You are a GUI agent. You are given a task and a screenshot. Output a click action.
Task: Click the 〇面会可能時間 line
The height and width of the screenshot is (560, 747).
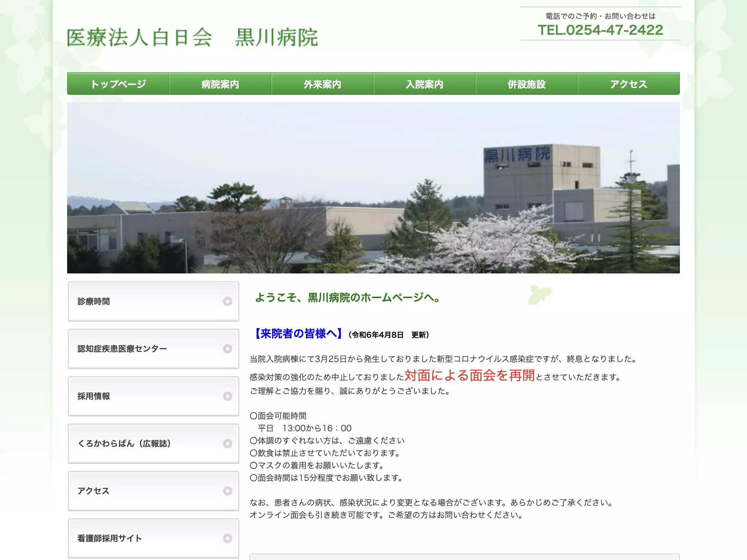coord(278,416)
